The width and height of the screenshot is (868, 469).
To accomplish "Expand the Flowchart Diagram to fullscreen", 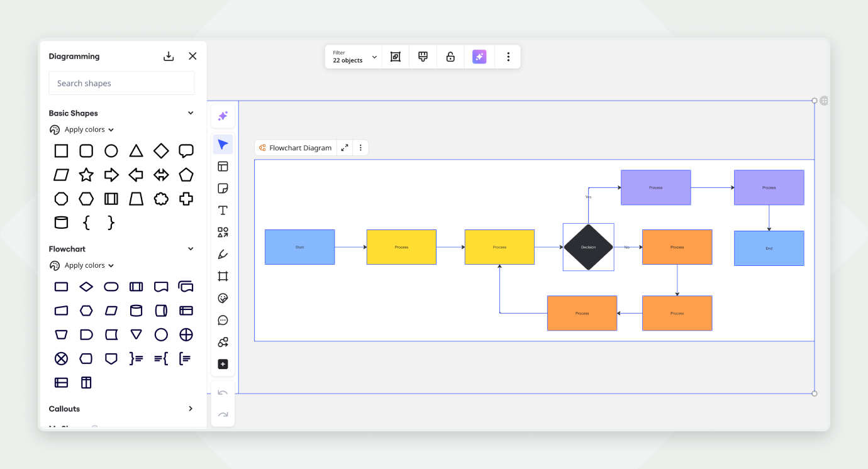I will tap(345, 148).
